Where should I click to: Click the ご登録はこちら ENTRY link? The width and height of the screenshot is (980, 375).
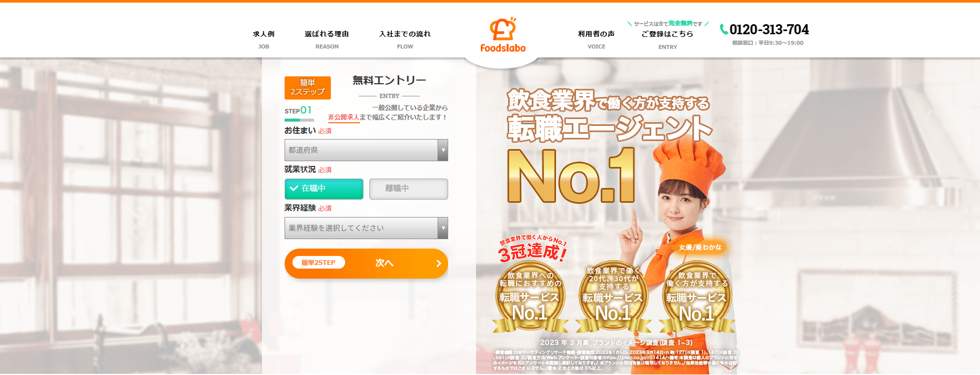[x=668, y=40]
